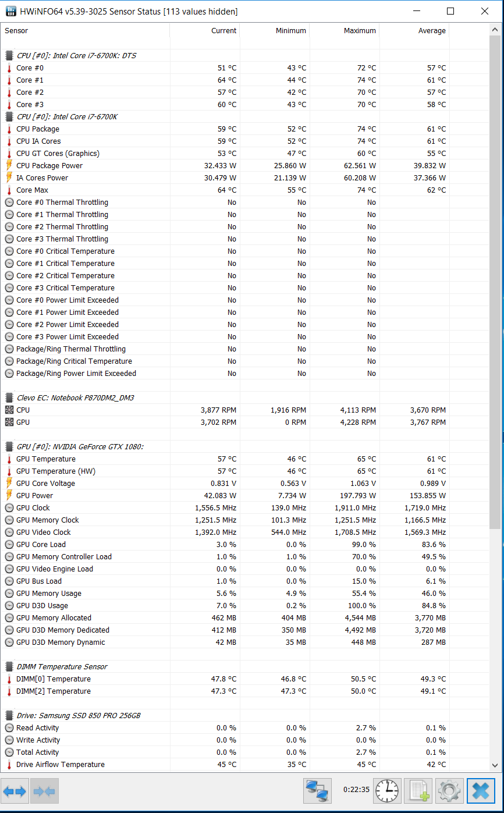The width and height of the screenshot is (504, 813).
Task: Select the DIMM[2] Temperature row
Action: click(245, 691)
